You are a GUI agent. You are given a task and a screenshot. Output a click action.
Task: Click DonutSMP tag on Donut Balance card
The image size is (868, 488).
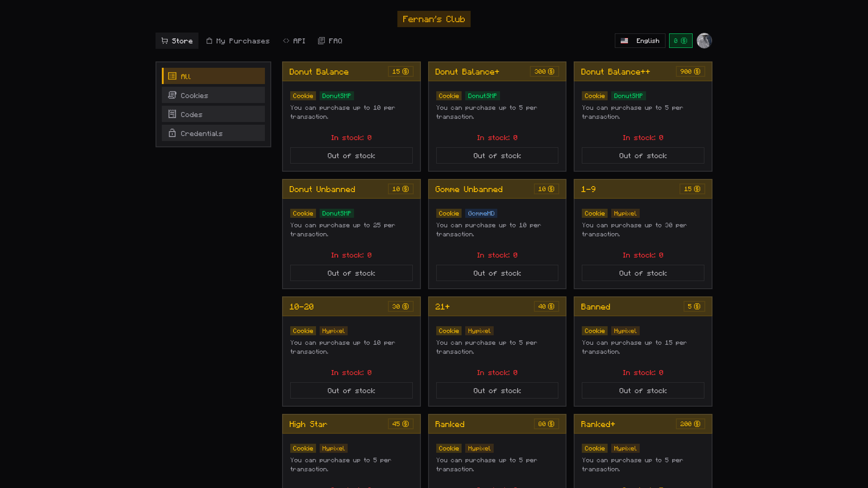coord(336,96)
